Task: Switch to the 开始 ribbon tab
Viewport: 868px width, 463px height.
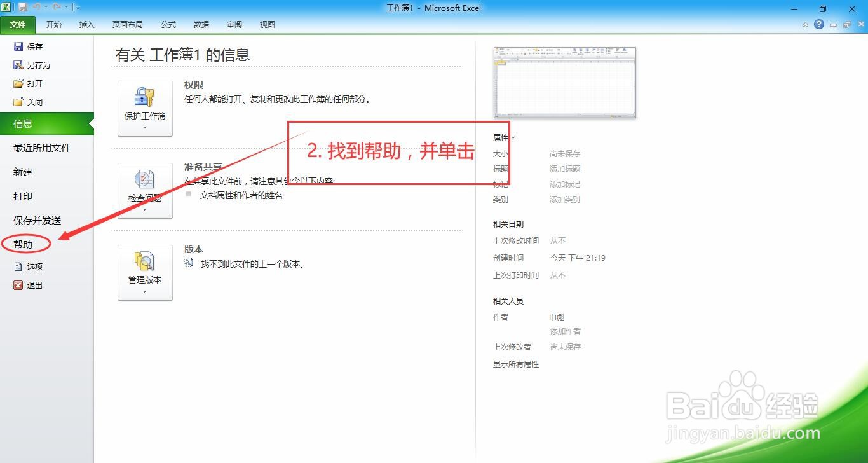Action: 54,24
